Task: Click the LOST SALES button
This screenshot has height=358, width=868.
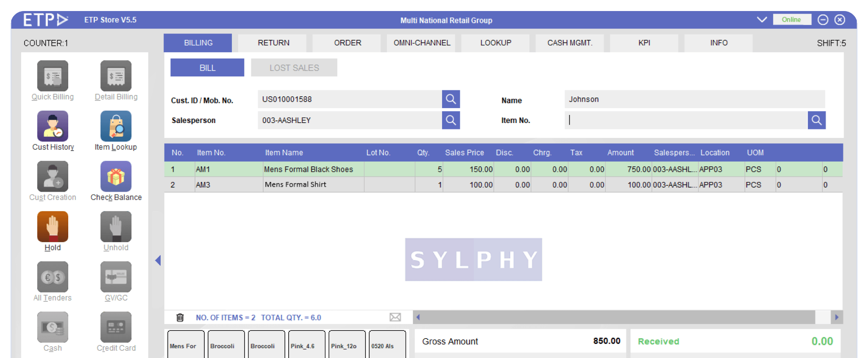Action: point(294,68)
